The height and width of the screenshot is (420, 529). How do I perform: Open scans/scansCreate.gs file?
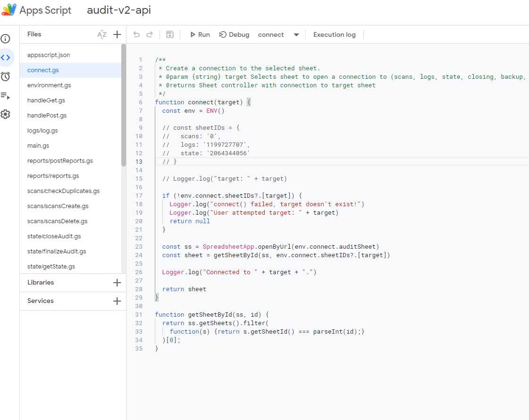[x=58, y=206]
